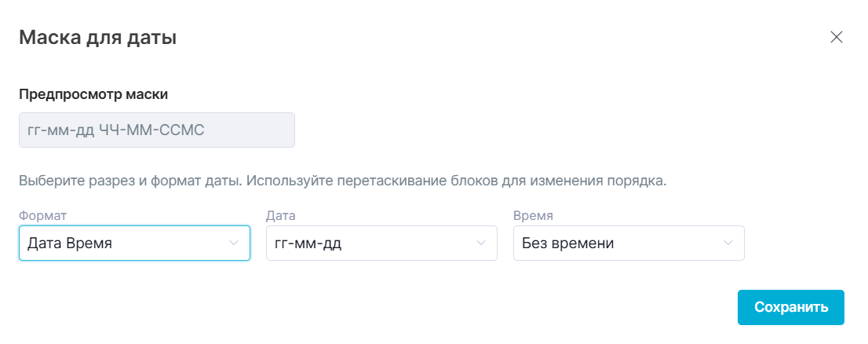Click the Формат field label
The width and height of the screenshot is (868, 344).
(x=42, y=215)
